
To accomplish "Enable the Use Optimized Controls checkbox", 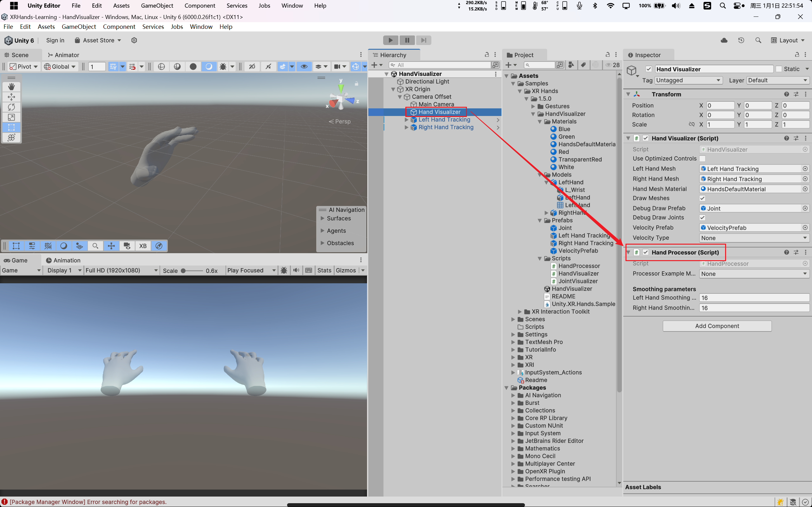I will (702, 159).
